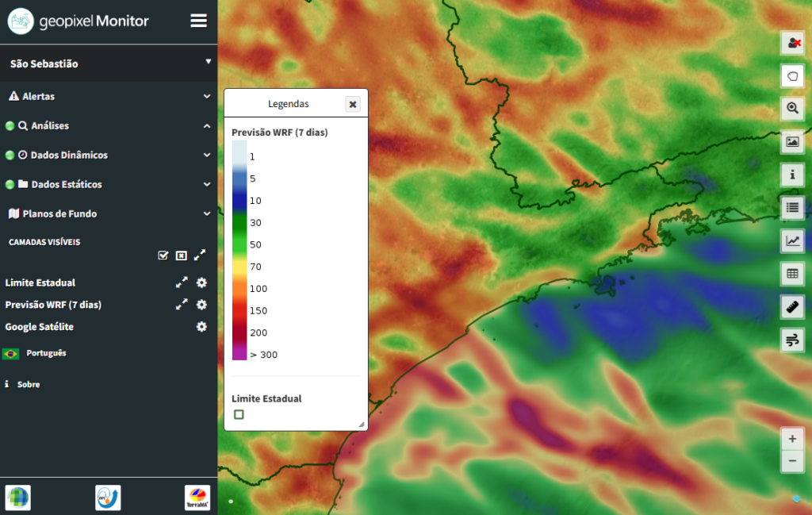Open the legends list icon
812x515 pixels.
[x=792, y=208]
